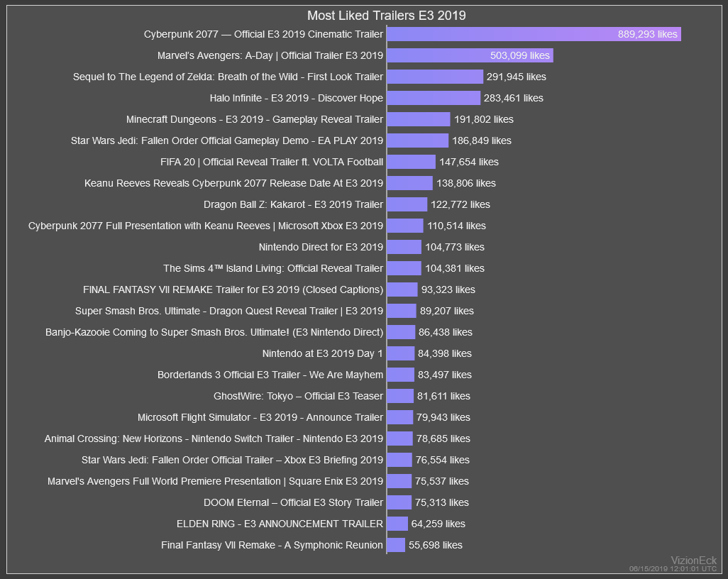Click the 81,611 likes value

(x=443, y=396)
